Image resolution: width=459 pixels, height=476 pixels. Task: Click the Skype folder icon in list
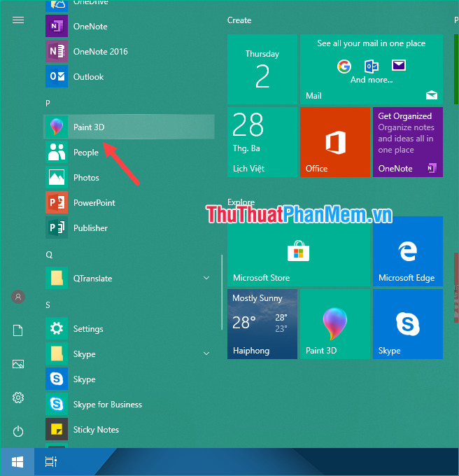coord(57,353)
